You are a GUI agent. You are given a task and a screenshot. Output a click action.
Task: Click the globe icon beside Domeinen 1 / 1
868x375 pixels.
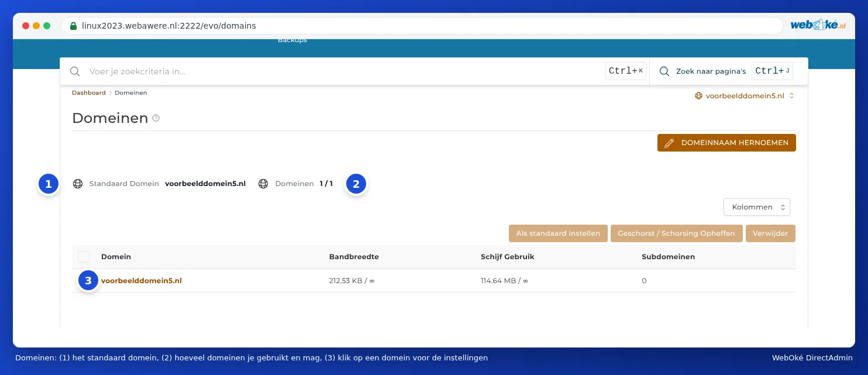[263, 184]
